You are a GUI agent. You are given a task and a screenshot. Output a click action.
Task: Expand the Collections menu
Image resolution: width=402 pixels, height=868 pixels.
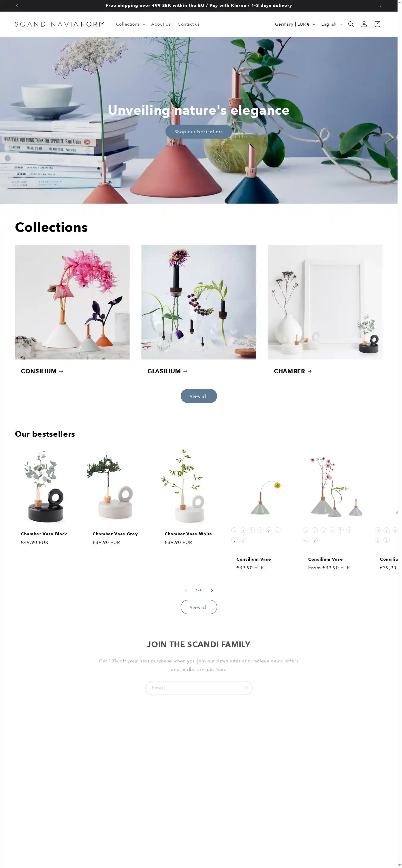point(130,24)
